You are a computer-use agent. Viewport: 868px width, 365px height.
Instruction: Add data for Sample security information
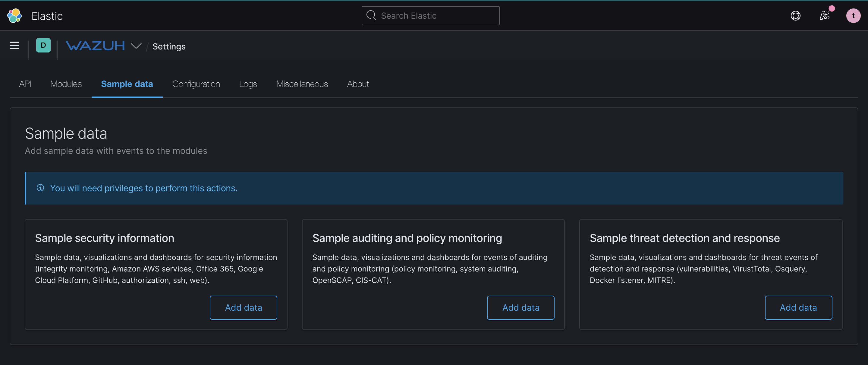pos(243,308)
